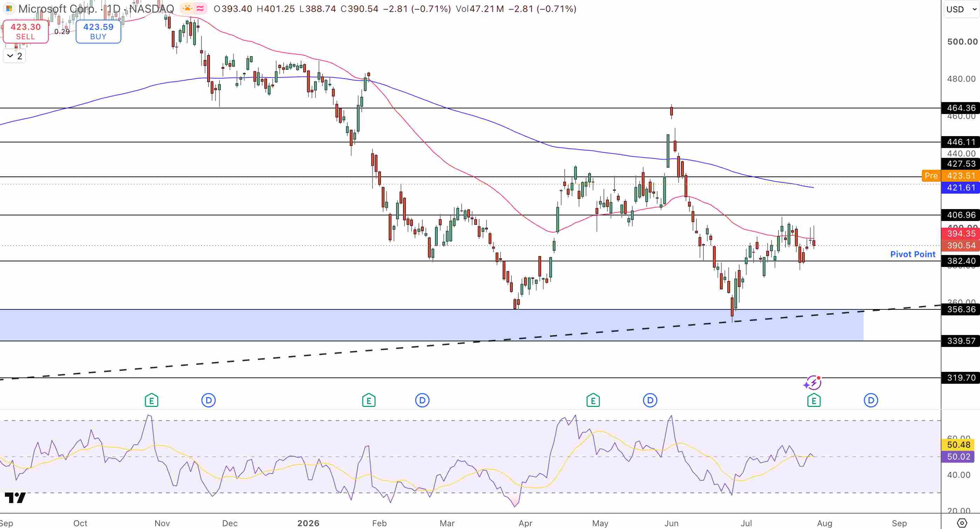Click the Microsoft Corp. symbol title
Image resolution: width=980 pixels, height=529 pixels.
pos(58,8)
